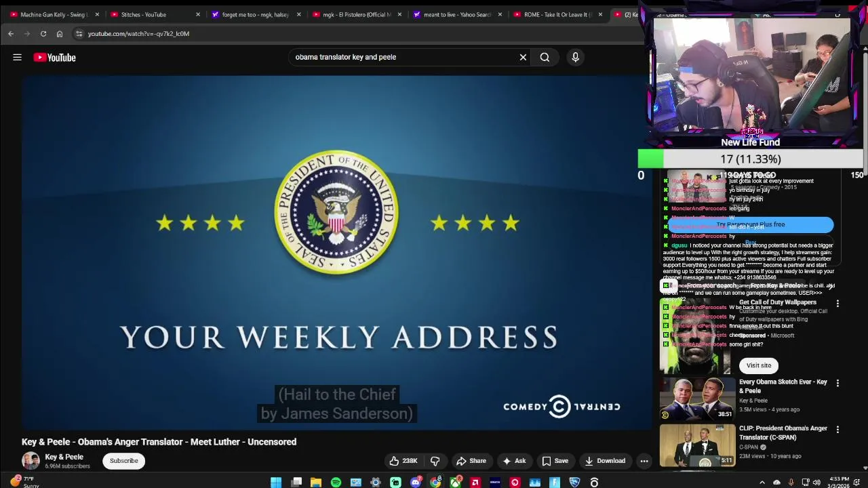
Task: Open site information icon in address bar
Action: [x=79, y=34]
